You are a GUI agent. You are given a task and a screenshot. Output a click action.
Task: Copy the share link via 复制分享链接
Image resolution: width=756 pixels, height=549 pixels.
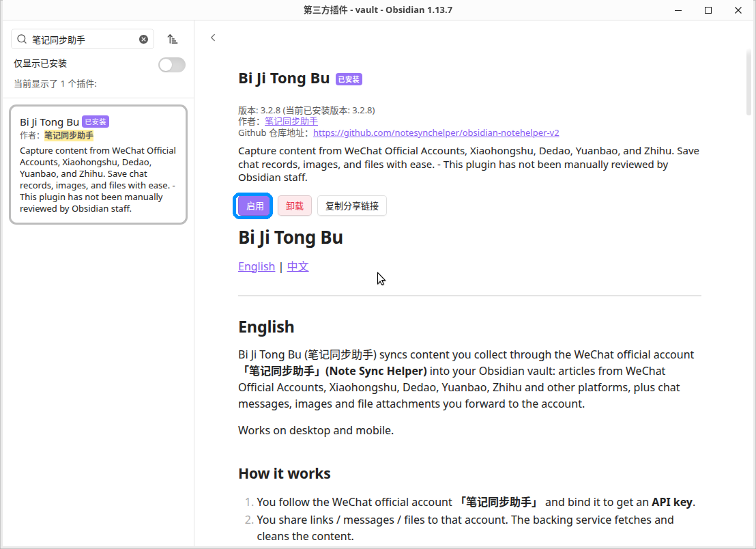[352, 206]
